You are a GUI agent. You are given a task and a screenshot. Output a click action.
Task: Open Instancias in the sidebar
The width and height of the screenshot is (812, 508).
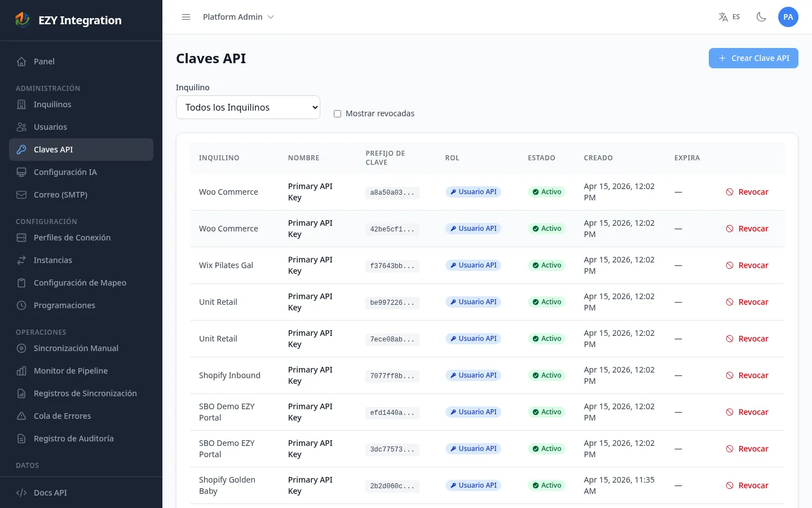81,260
